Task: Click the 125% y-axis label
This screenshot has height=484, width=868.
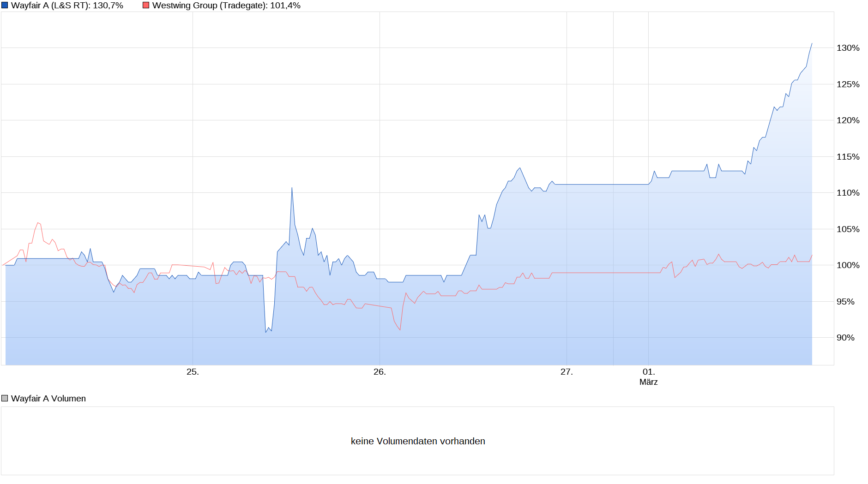Action: pyautogui.click(x=848, y=84)
